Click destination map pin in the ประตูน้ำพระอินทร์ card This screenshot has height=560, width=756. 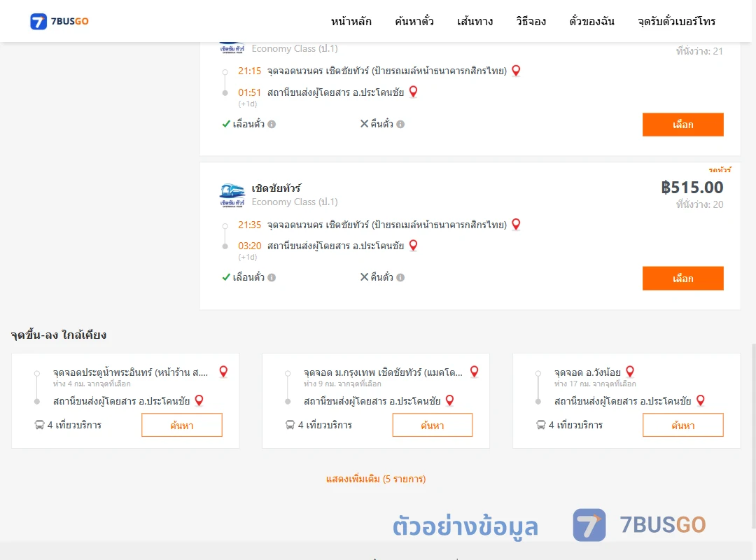(199, 400)
